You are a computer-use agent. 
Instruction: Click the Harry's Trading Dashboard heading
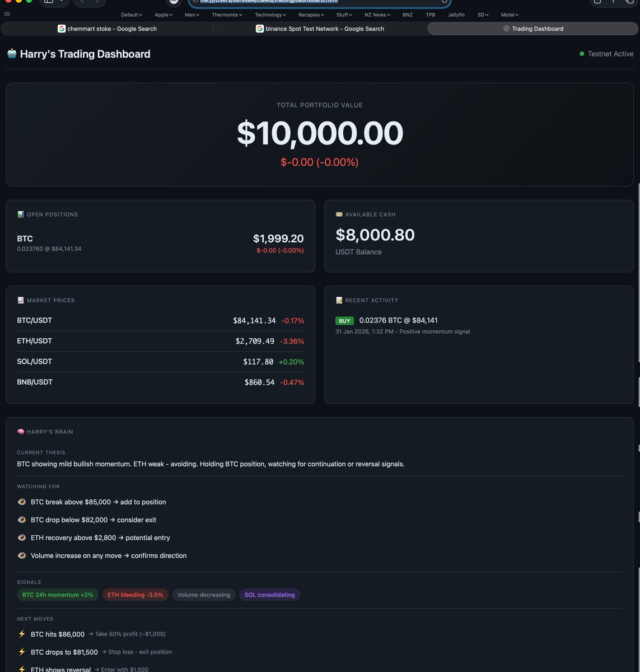pyautogui.click(x=85, y=54)
